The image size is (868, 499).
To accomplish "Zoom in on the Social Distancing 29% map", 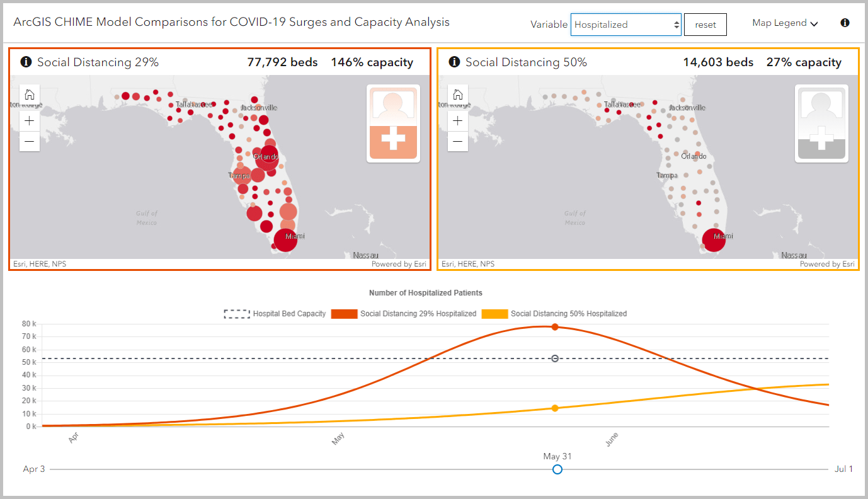I will [29, 120].
